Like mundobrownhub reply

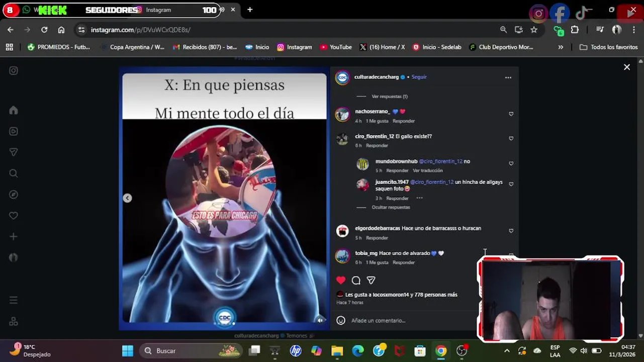click(511, 163)
